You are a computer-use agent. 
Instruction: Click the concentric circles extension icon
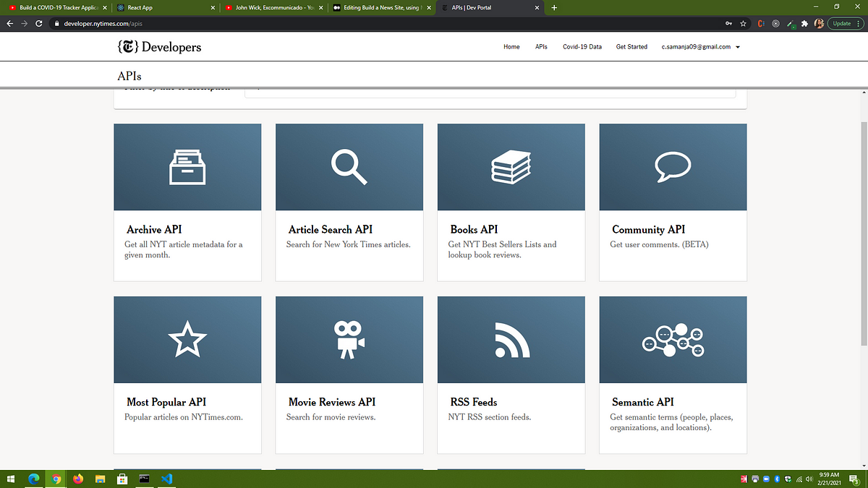point(775,23)
